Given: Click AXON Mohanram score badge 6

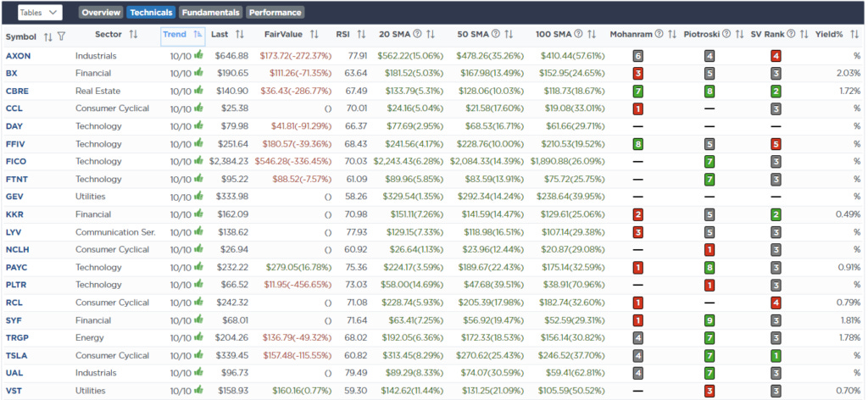Looking at the screenshot, I should click(637, 56).
